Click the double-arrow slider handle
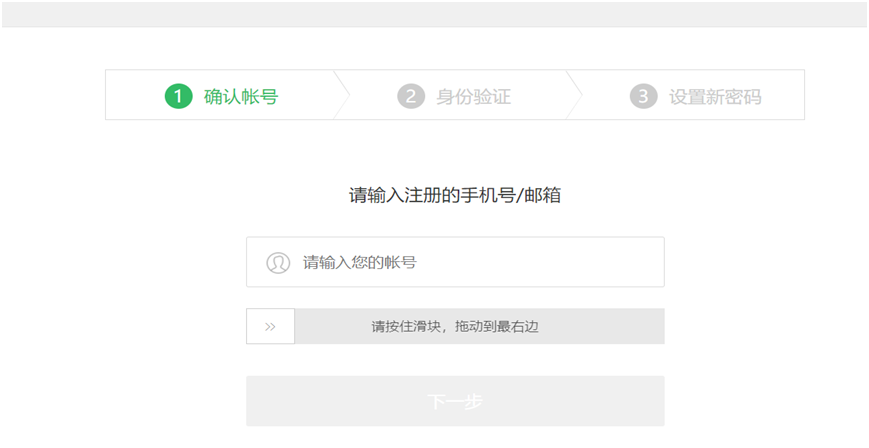 (270, 326)
